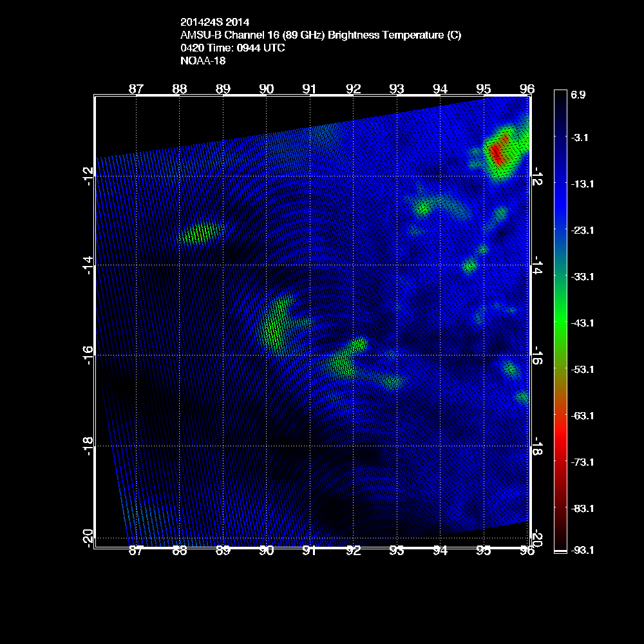Click the -73.1 red colorbar label
The width and height of the screenshot is (644, 644).
click(582, 462)
